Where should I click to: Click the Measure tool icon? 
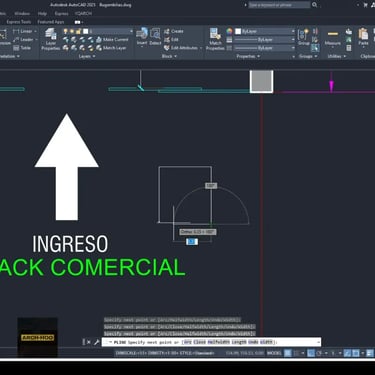(333, 34)
